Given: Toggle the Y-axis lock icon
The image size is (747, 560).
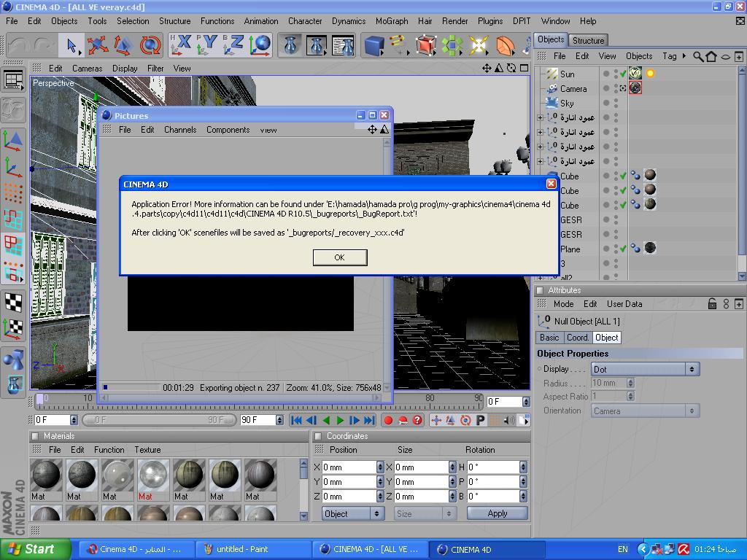Looking at the screenshot, I should (206, 45).
